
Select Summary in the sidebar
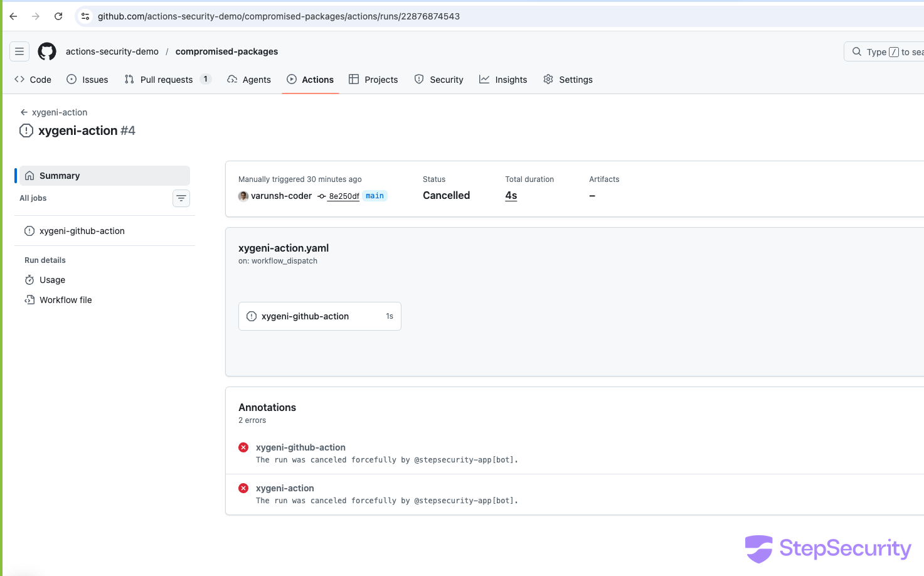105,176
